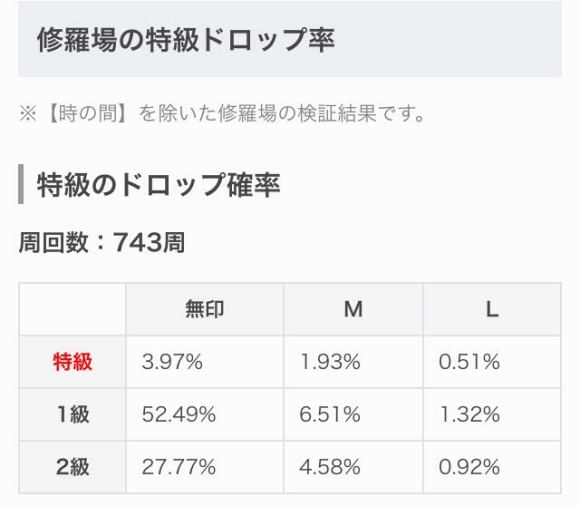The width and height of the screenshot is (580, 506).
Task: Click the 1.93% cell
Action: pos(353,362)
